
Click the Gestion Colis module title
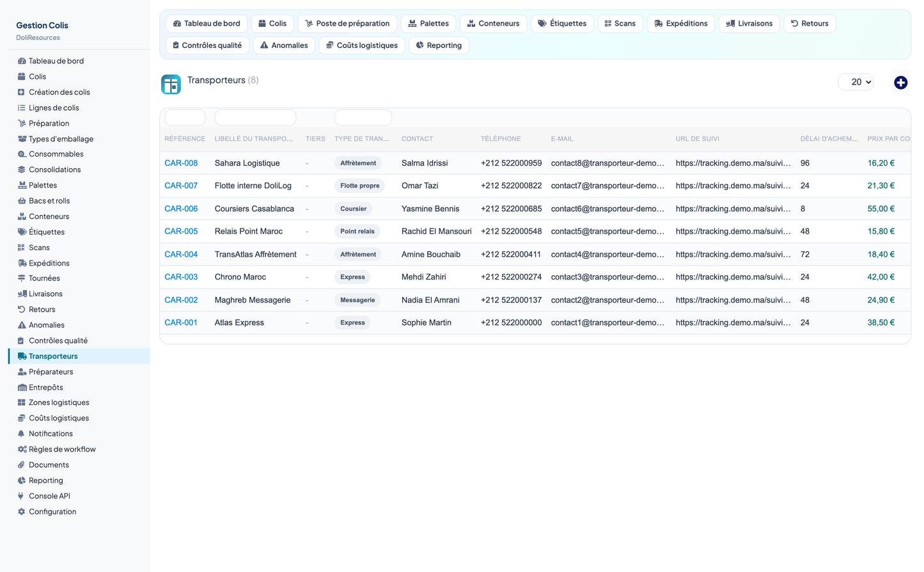click(x=42, y=26)
